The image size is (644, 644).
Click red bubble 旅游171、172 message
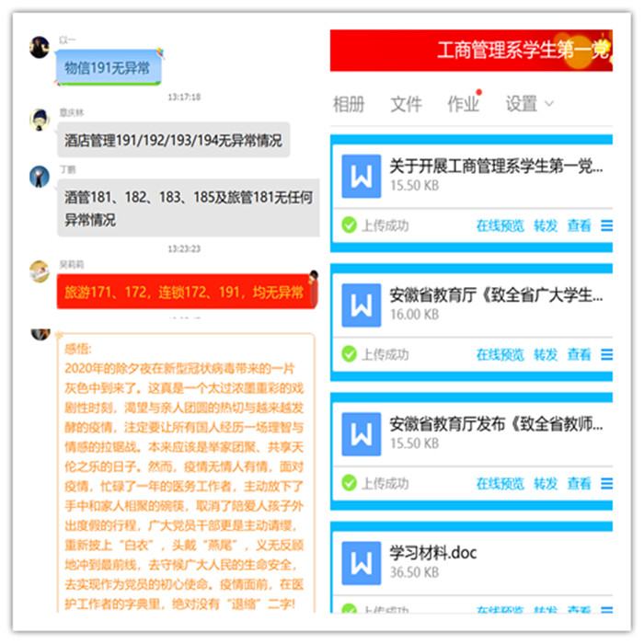tap(187, 292)
